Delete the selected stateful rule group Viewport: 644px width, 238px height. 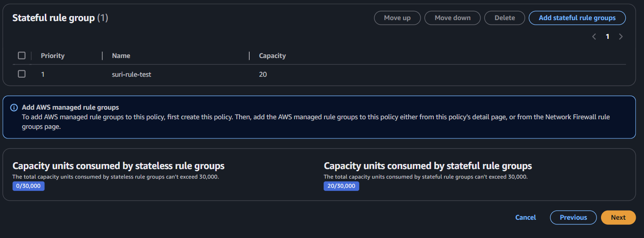coord(505,18)
